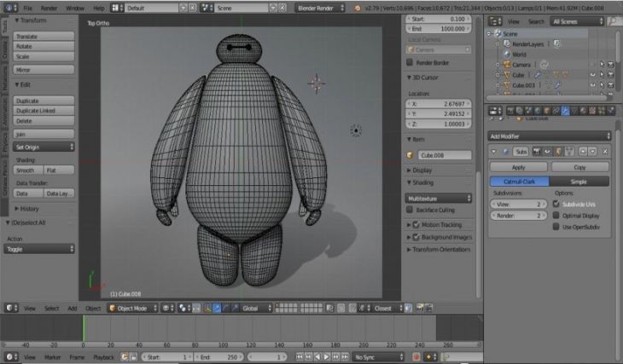Hide Cube in outliner via eye icon

click(x=593, y=75)
